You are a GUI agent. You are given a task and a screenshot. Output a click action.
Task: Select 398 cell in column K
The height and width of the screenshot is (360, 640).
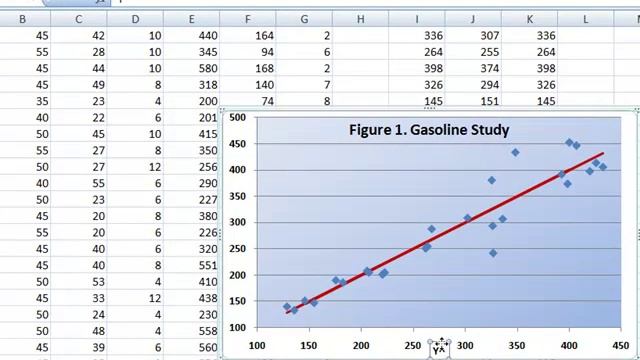pos(529,68)
